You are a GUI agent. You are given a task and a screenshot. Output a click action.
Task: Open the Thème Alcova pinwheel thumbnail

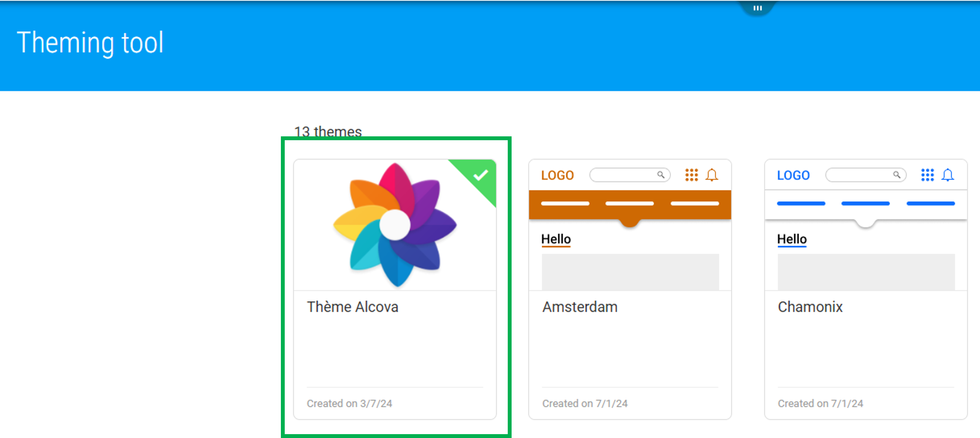[x=395, y=225]
